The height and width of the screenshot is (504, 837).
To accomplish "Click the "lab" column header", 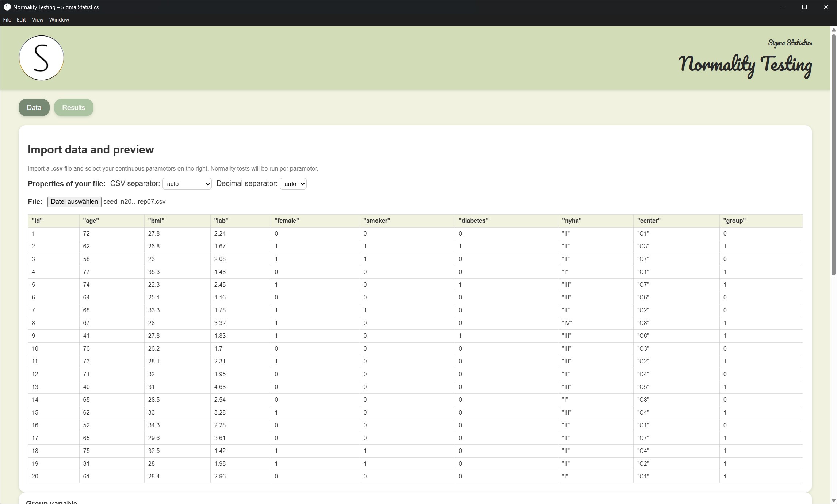I will tap(240, 221).
